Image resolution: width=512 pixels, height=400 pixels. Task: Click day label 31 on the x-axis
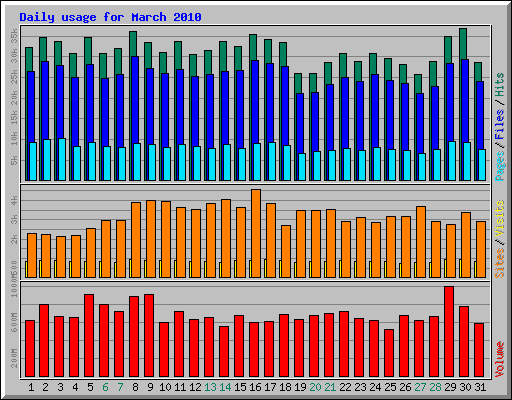[x=480, y=387]
